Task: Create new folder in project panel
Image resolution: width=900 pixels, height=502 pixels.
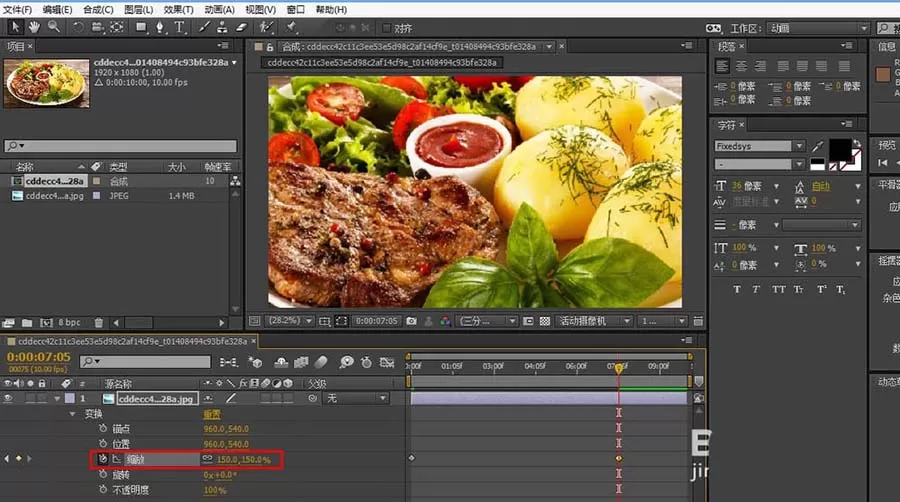Action: point(27,323)
